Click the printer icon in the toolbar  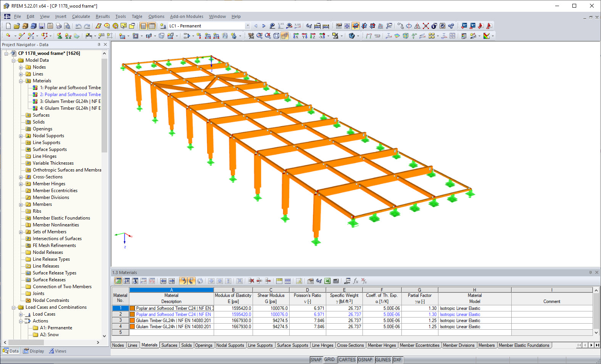pyautogui.click(x=58, y=26)
